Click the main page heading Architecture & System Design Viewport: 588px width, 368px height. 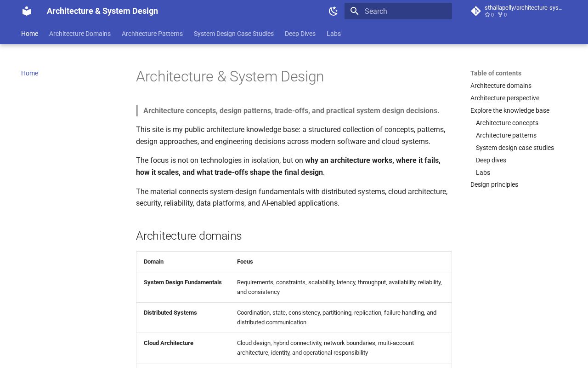coord(230,76)
